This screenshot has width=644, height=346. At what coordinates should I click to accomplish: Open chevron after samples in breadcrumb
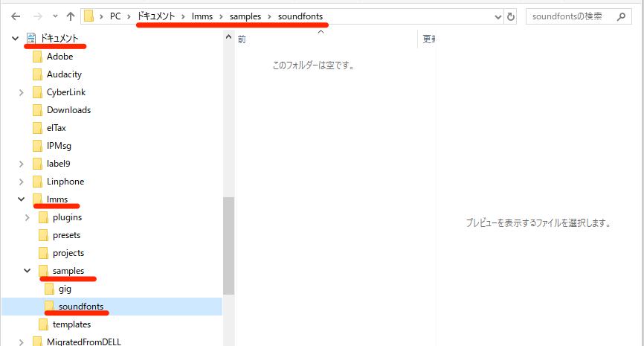pos(269,16)
